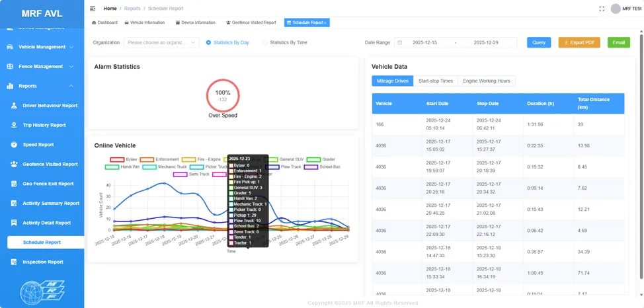The width and height of the screenshot is (644, 308).
Task: Go to Home in the breadcrumb
Action: (x=110, y=8)
